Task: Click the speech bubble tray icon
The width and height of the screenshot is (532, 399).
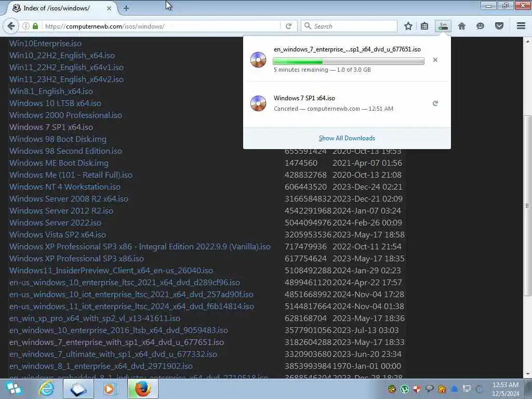Action: click(x=429, y=389)
